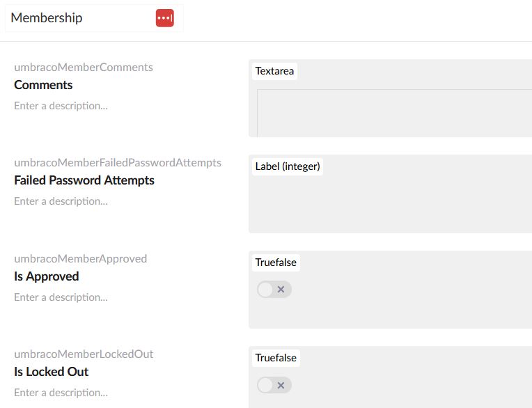Edit the Membership group name field
The height and width of the screenshot is (408, 532).
77,18
